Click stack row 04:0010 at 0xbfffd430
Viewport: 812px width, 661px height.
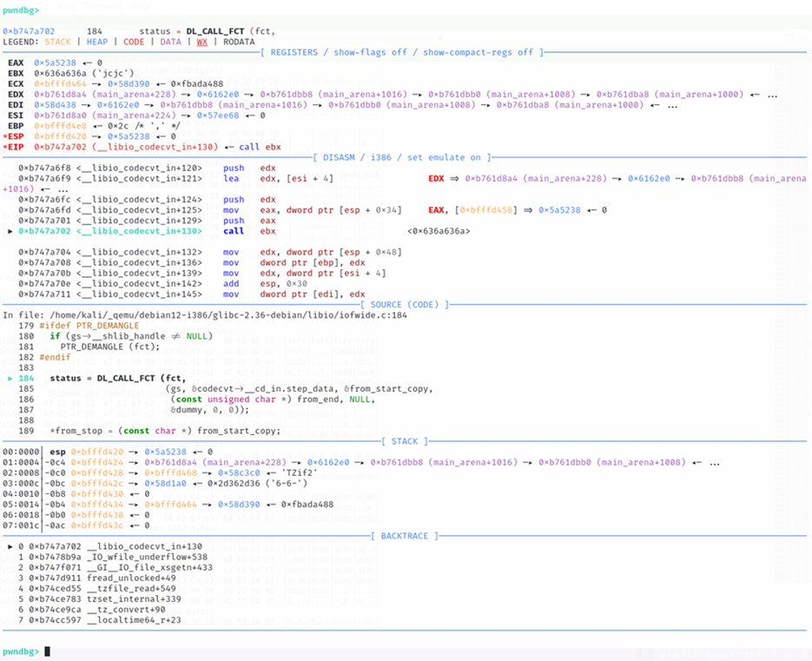(76, 494)
